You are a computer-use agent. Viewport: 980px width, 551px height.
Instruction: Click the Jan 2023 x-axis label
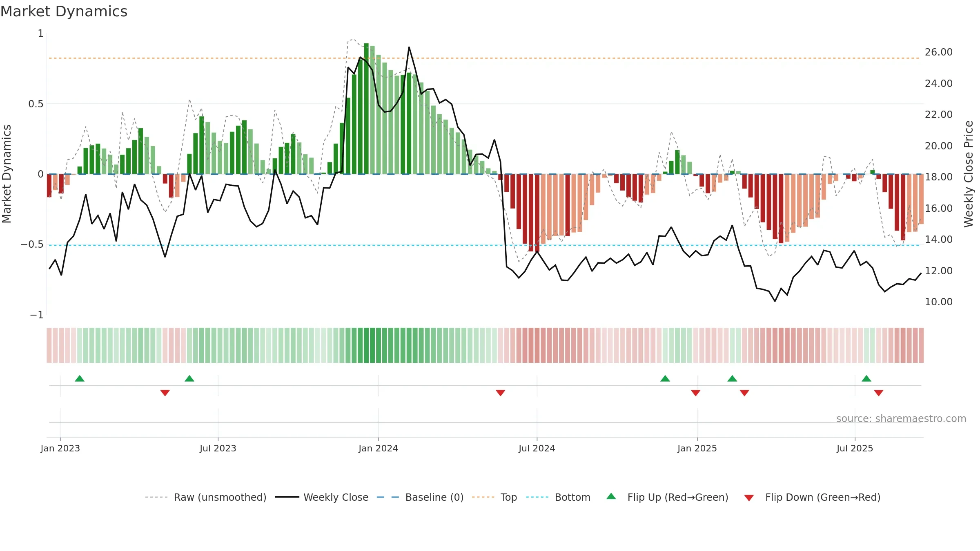point(60,448)
